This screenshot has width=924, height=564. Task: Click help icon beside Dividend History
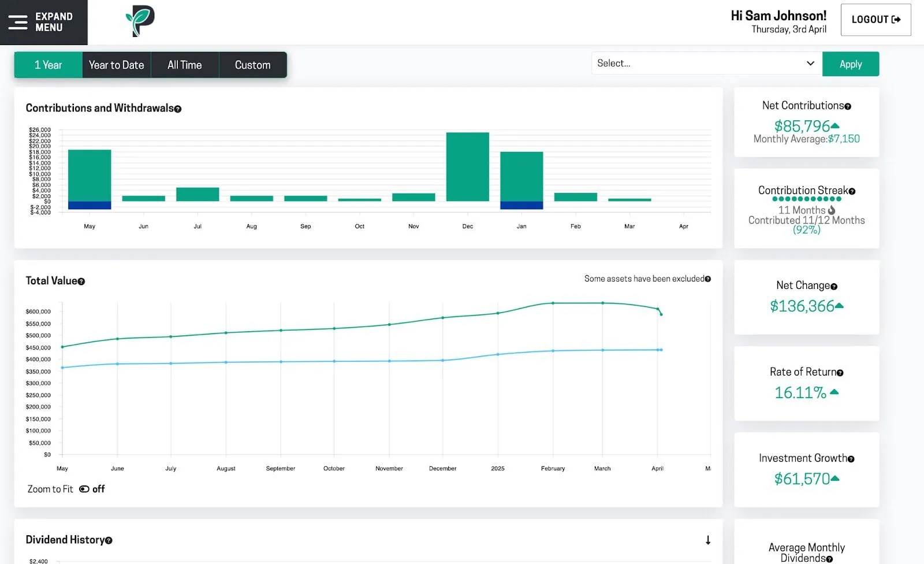click(109, 540)
